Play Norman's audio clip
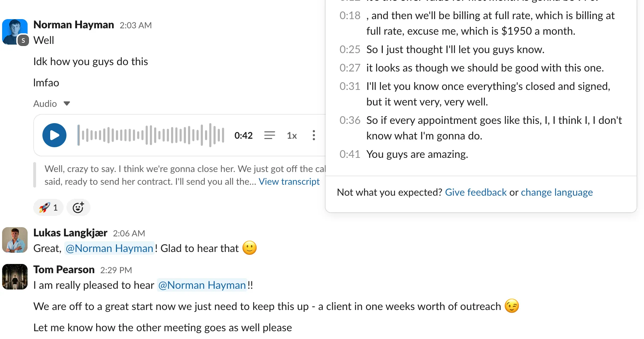The image size is (644, 339). 54,135
